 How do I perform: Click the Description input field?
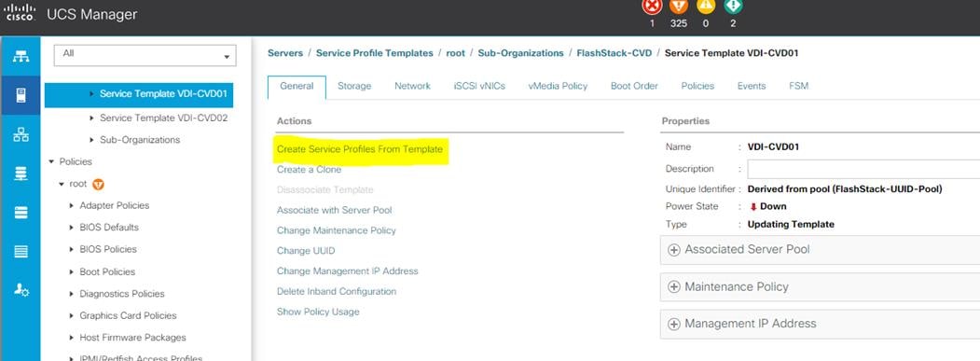(863, 169)
